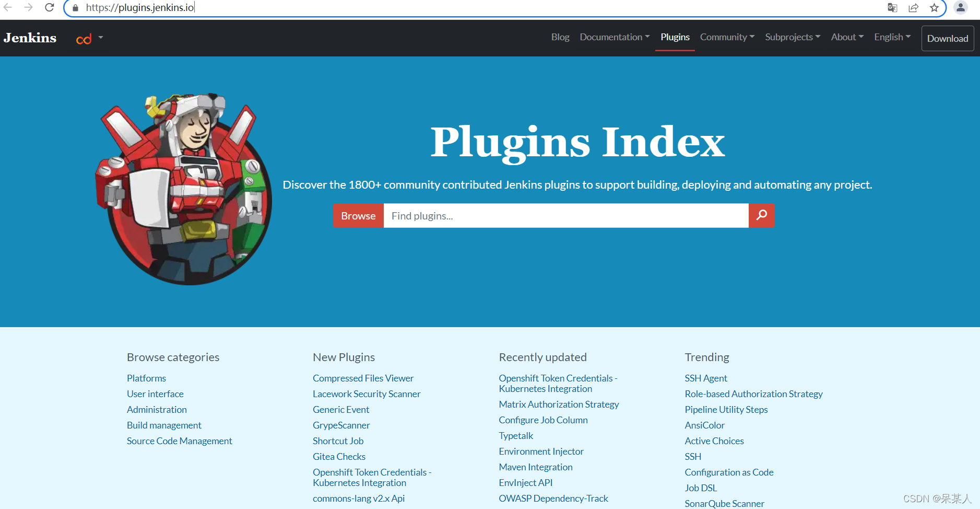Open Environment Injector plugin

(541, 451)
